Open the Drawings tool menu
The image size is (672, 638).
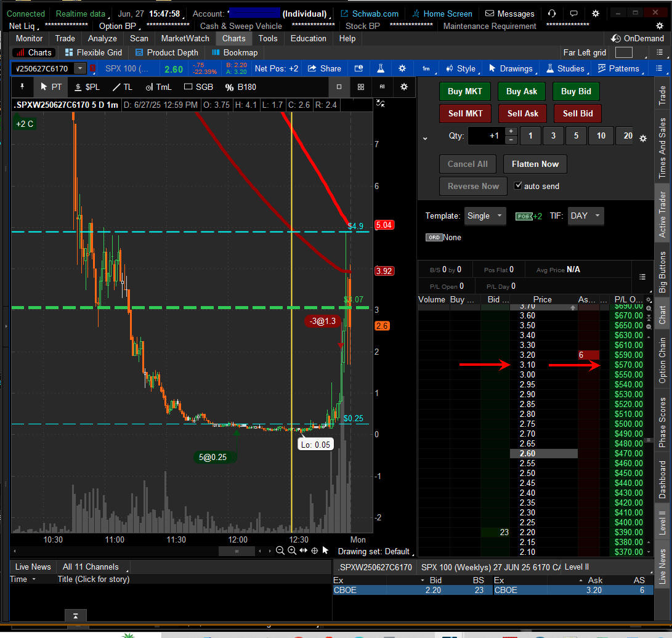511,68
